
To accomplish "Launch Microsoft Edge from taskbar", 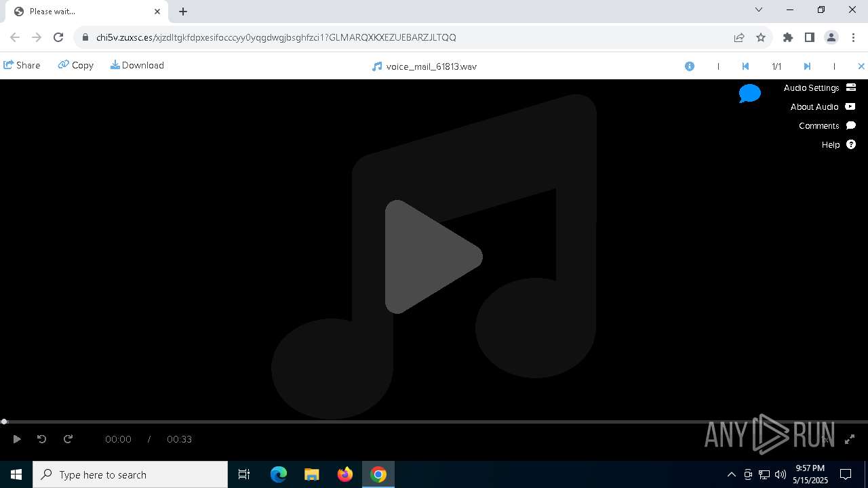I will (x=279, y=474).
